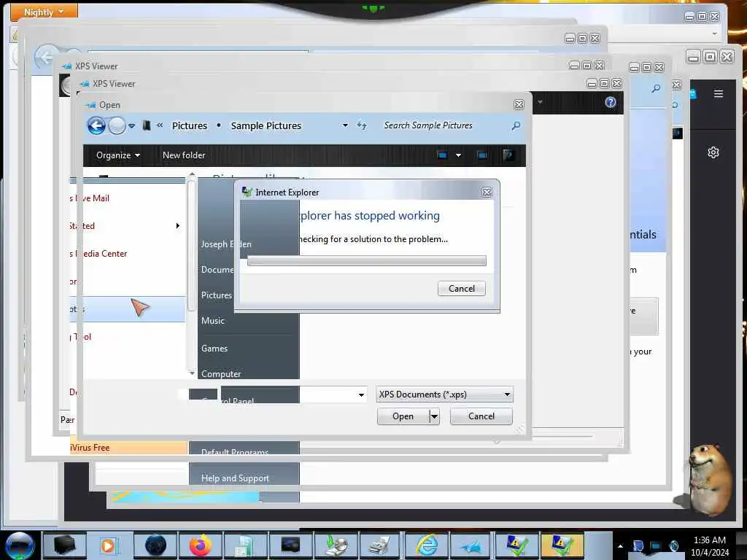Viewport: 747px width, 560px height.
Task: Open the XPS Documents file type dropdown
Action: pos(444,394)
